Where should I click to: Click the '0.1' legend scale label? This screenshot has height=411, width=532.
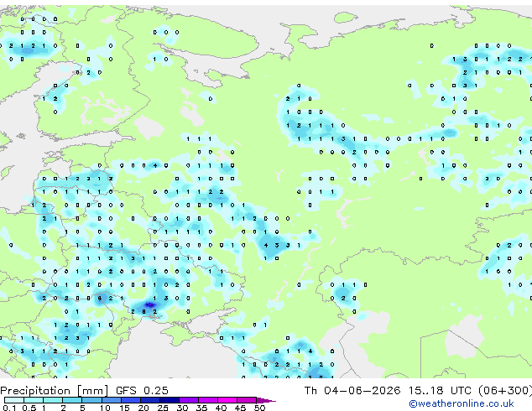point(9,408)
